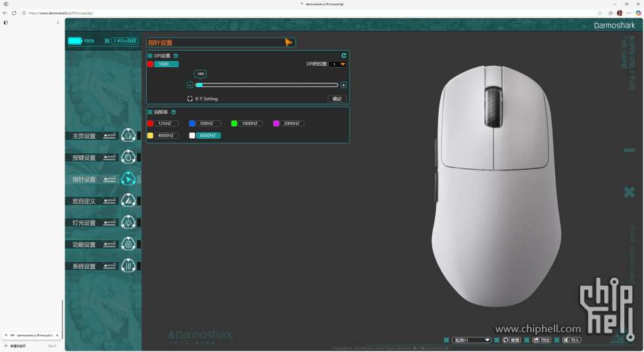The height and width of the screenshot is (352, 644).
Task: Click the gear hexagon icon
Action: (128, 244)
